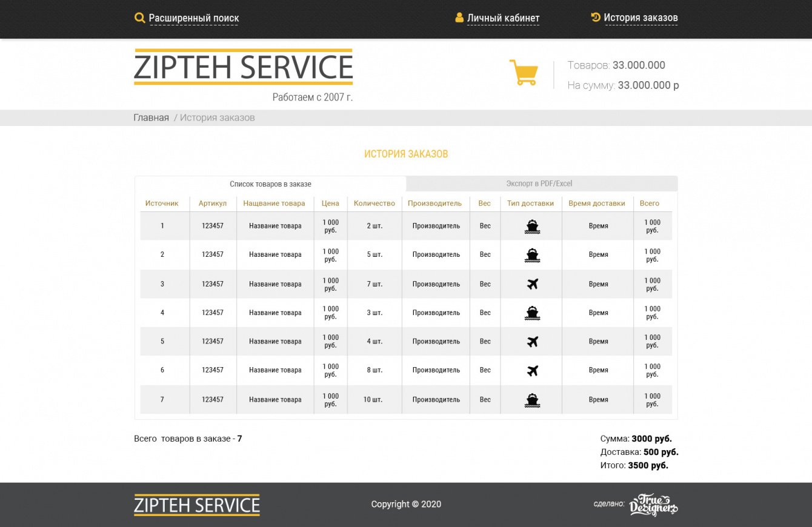812x527 pixels.
Task: Click the ship delivery icon in row 7
Action: pyautogui.click(x=532, y=400)
